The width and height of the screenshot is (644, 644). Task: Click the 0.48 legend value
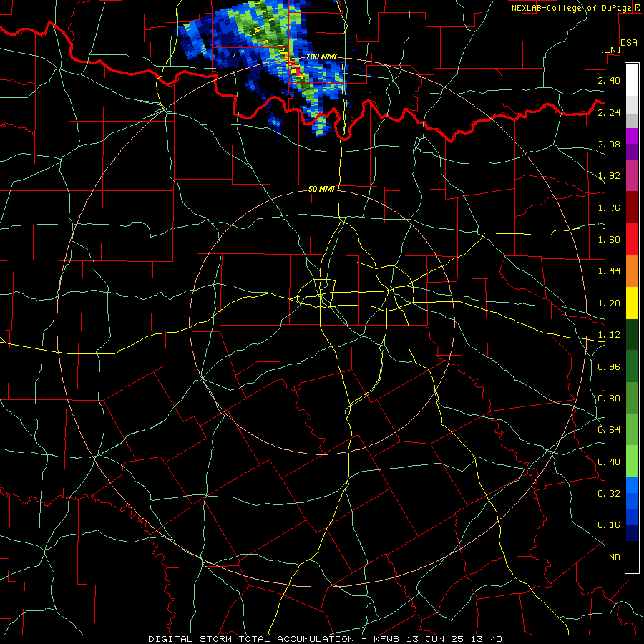609,462
